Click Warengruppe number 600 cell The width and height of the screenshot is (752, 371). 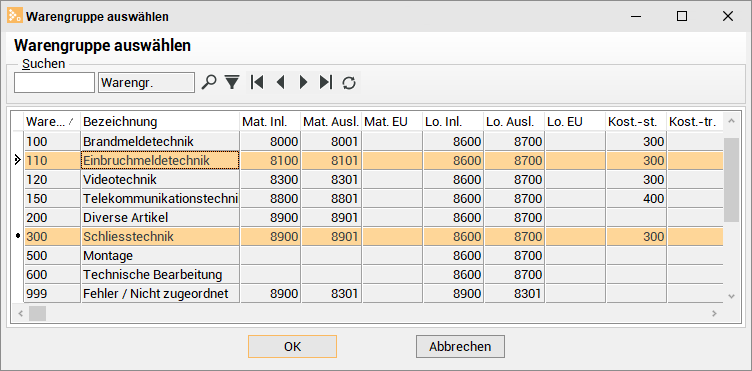pyautogui.click(x=52, y=275)
